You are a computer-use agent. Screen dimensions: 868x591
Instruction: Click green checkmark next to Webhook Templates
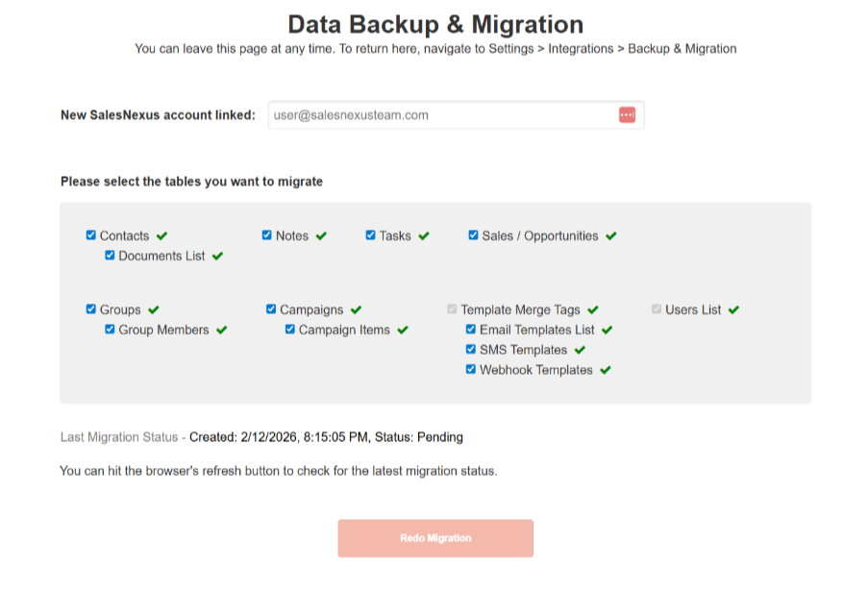[x=606, y=370]
